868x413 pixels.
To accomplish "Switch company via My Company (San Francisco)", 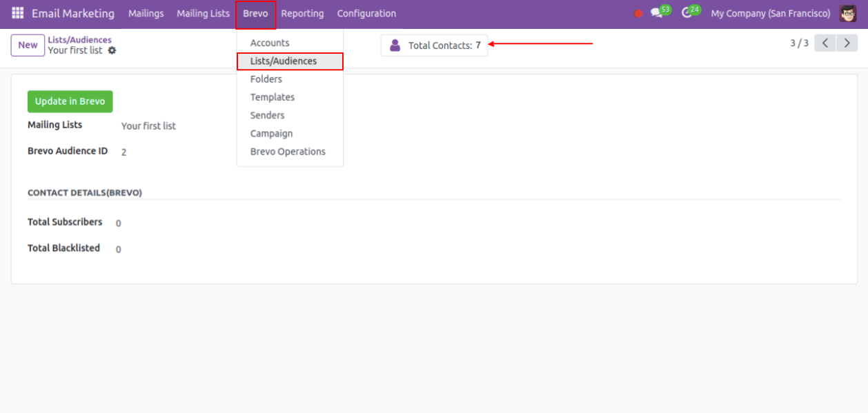I will tap(770, 14).
